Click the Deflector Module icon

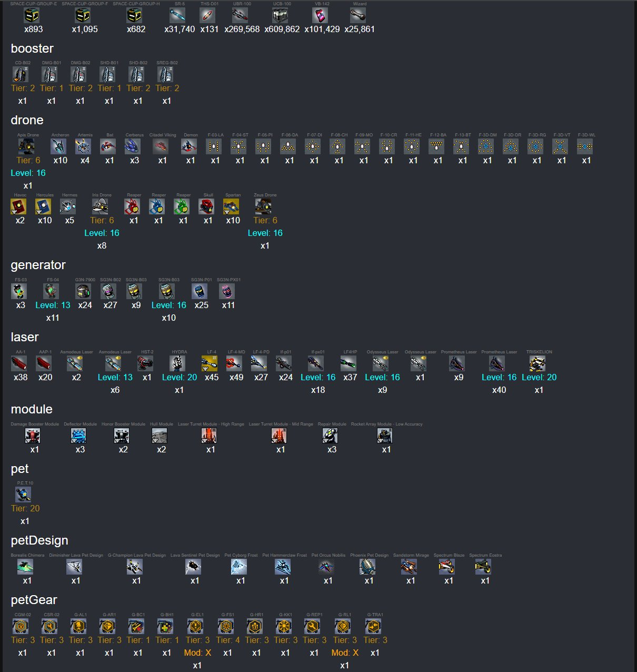[79, 436]
